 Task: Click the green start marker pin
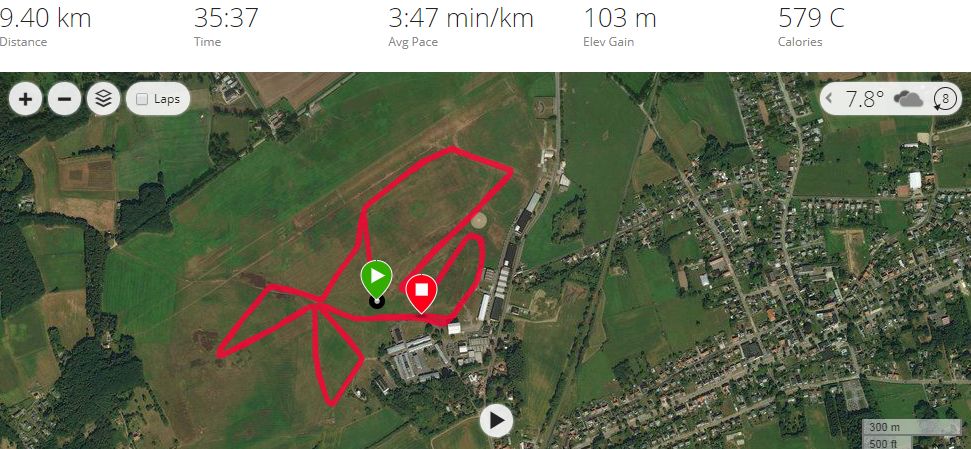coord(377,279)
